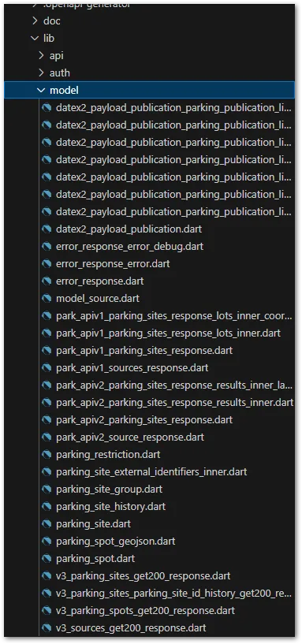Select the auth folder label
Viewport: 302px width, 644px height.
(x=60, y=73)
